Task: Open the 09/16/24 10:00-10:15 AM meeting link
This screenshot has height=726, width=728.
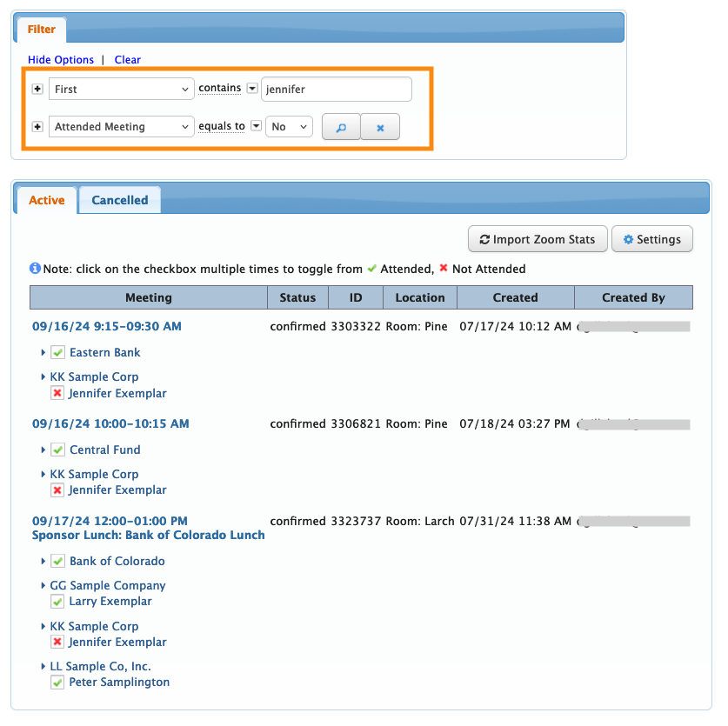Action: coord(110,423)
